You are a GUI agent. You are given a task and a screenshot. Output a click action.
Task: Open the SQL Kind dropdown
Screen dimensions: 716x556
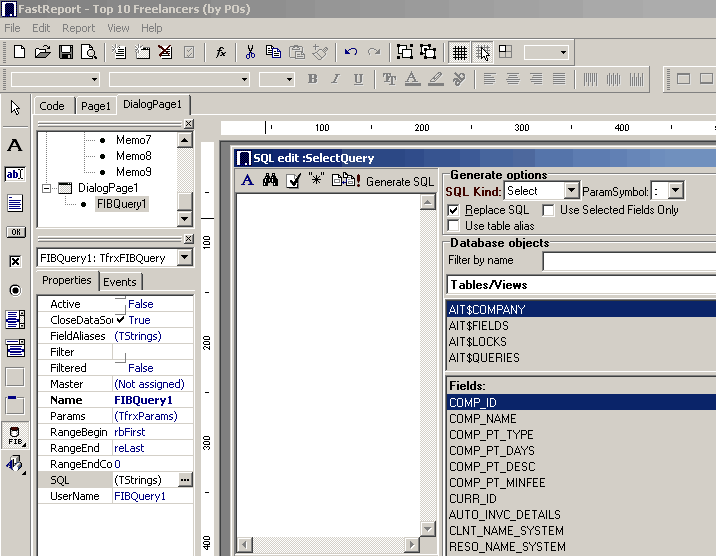(571, 191)
